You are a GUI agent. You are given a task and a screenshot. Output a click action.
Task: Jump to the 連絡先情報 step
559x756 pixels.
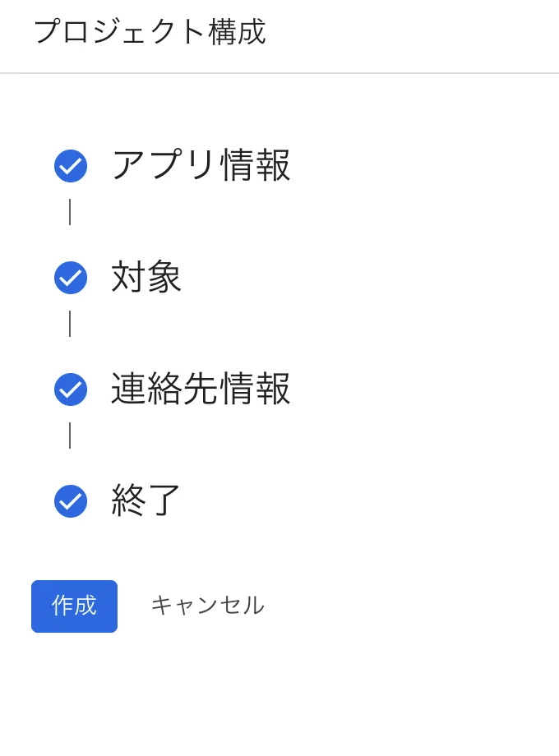[x=201, y=389]
